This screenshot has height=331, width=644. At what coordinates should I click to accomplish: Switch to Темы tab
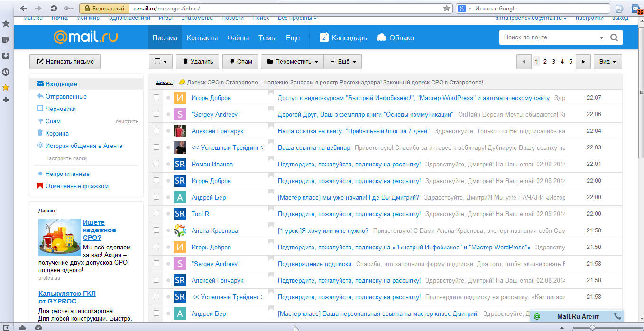click(267, 38)
